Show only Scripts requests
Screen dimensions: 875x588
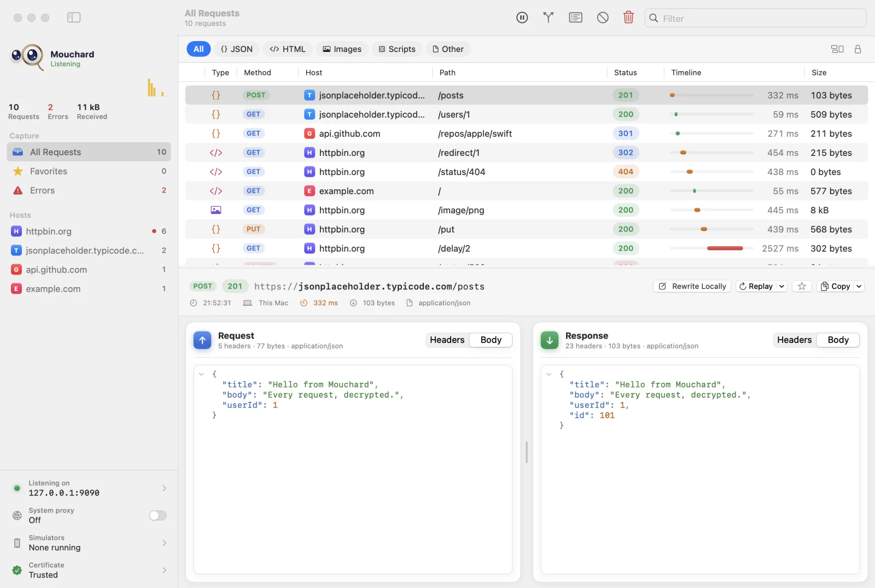click(397, 49)
